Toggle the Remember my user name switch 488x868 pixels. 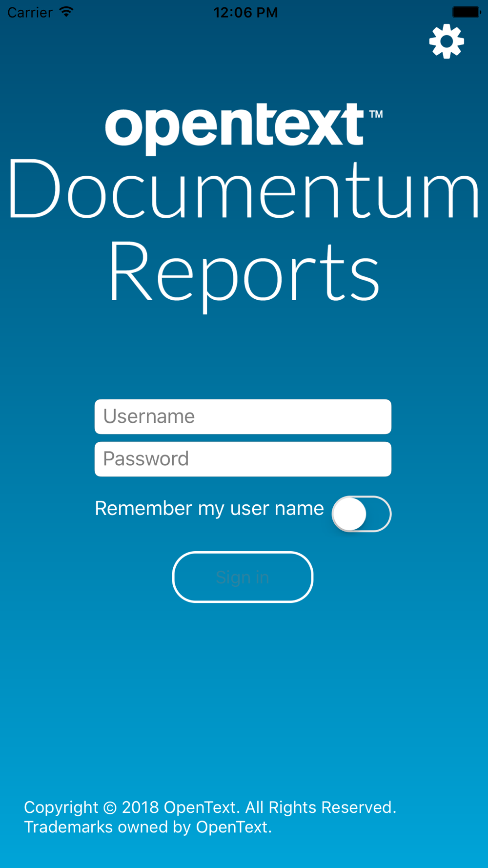pyautogui.click(x=362, y=514)
